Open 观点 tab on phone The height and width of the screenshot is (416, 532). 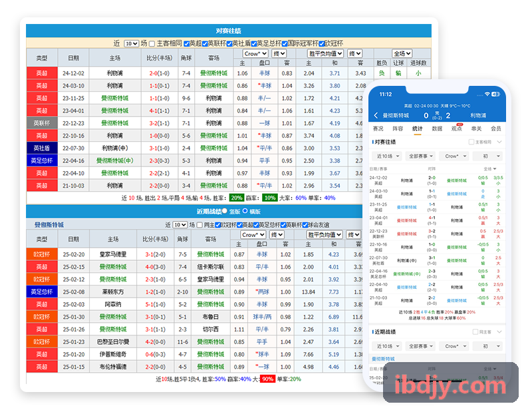tap(457, 128)
